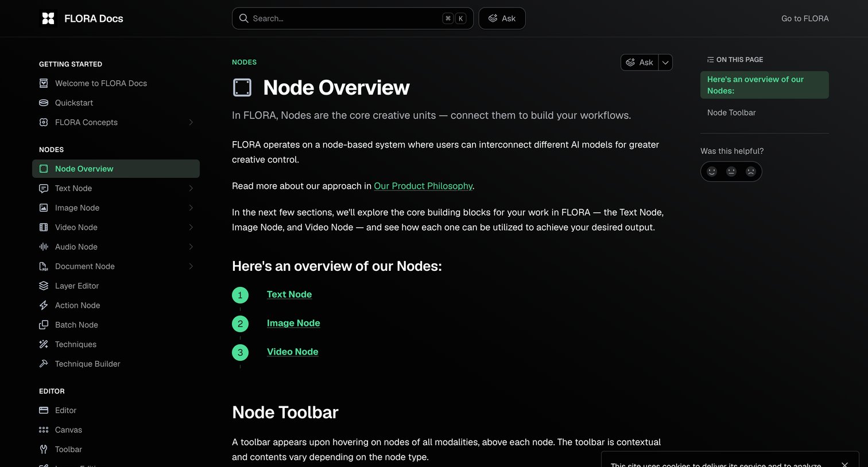Screen dimensions: 868x467
Task: Click the Layer Editor stack icon
Action: coord(44,286)
